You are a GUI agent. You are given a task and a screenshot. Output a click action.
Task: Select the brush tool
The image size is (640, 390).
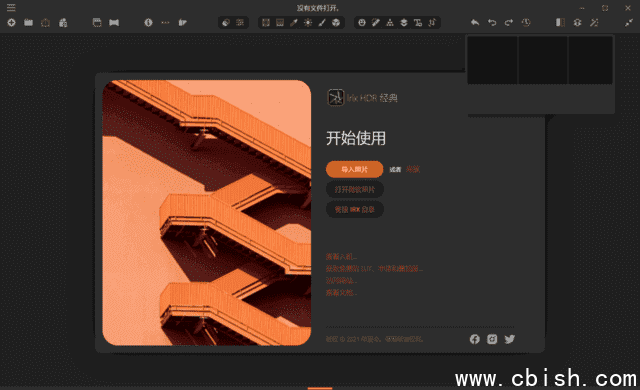coord(322,22)
